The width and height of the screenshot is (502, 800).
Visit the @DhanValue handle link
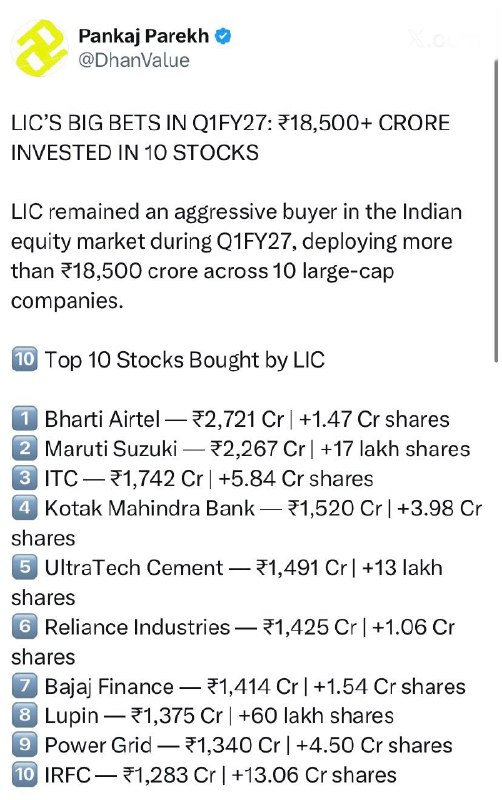click(x=134, y=61)
